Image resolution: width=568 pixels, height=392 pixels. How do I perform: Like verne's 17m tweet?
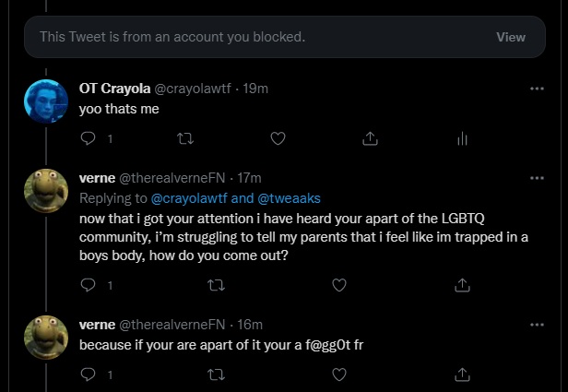click(x=338, y=285)
